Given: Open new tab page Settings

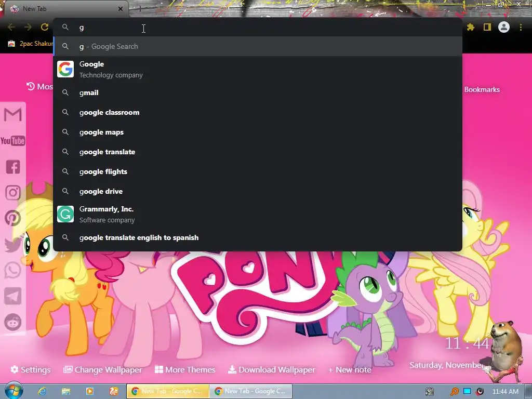Looking at the screenshot, I should click(x=31, y=369).
